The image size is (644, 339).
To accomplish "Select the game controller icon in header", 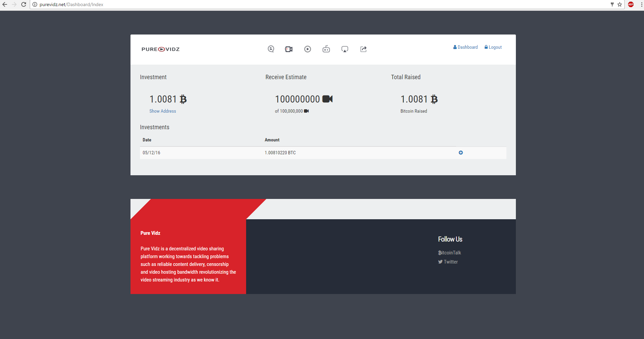I will pyautogui.click(x=326, y=49).
